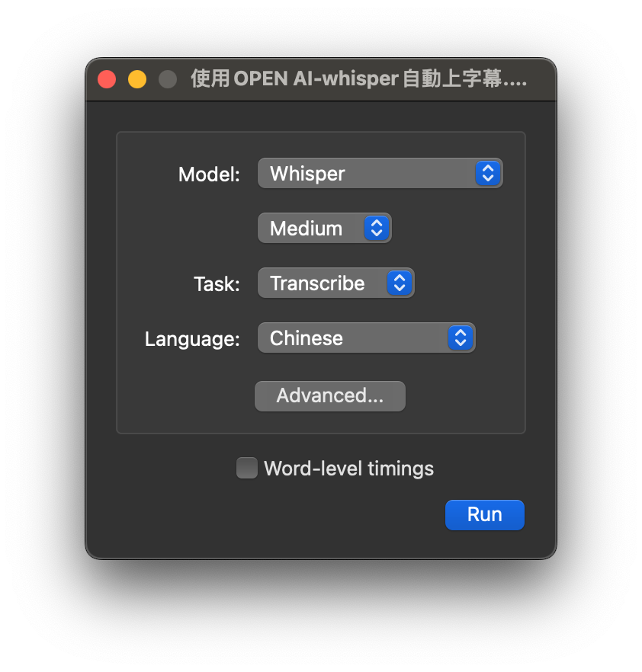The height and width of the screenshot is (672, 642).
Task: Click the blue chevron icon on the Whisper selector
Action: tap(487, 173)
